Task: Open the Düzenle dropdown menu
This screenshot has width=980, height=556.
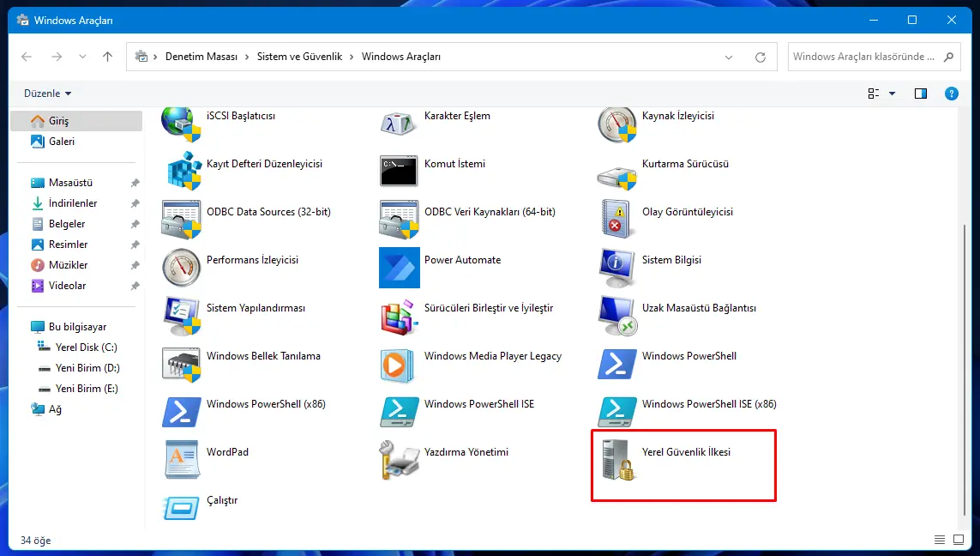Action: 45,93
